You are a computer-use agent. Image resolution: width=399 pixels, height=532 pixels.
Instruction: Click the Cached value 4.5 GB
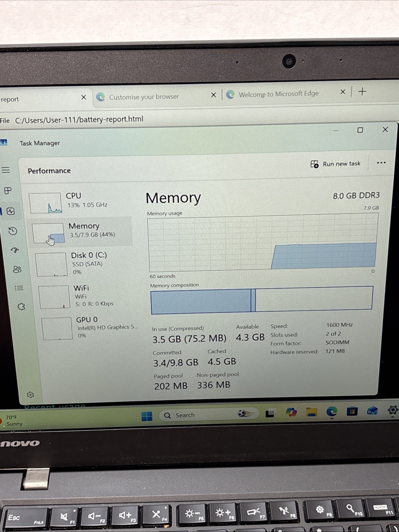(222, 361)
